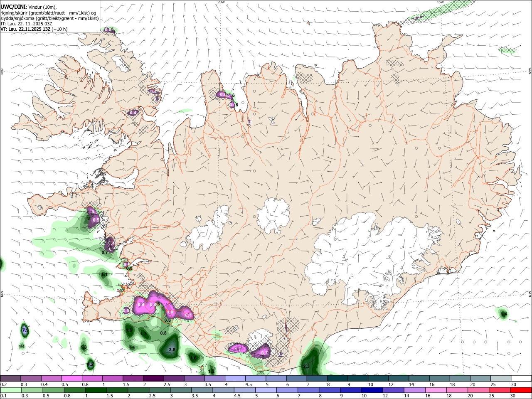Click the round white Hofsjökull glacier in central Iceland
Viewport: 532px width, 399px height.
pos(273,216)
